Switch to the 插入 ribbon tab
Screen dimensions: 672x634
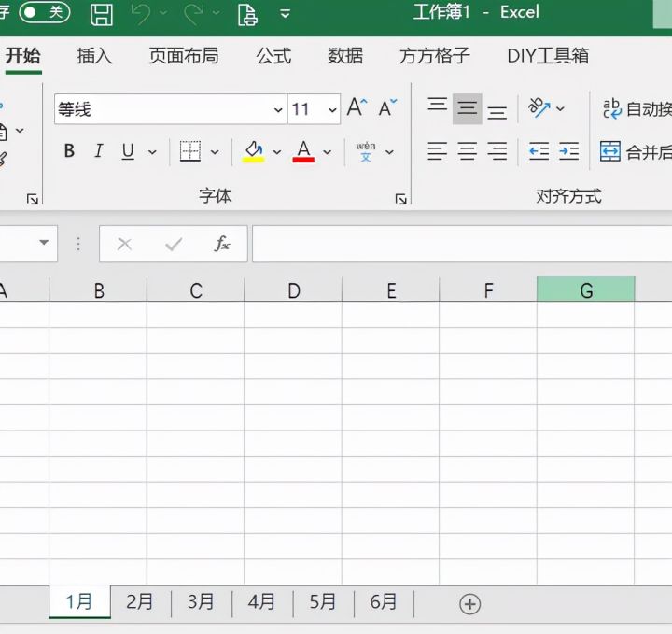click(x=94, y=56)
